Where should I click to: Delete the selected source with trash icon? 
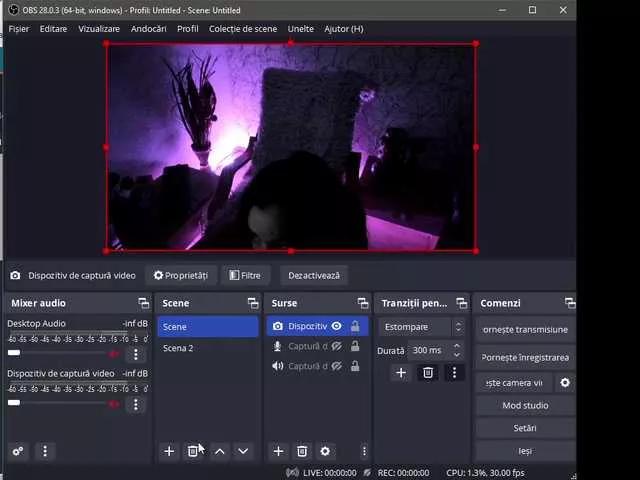302,451
